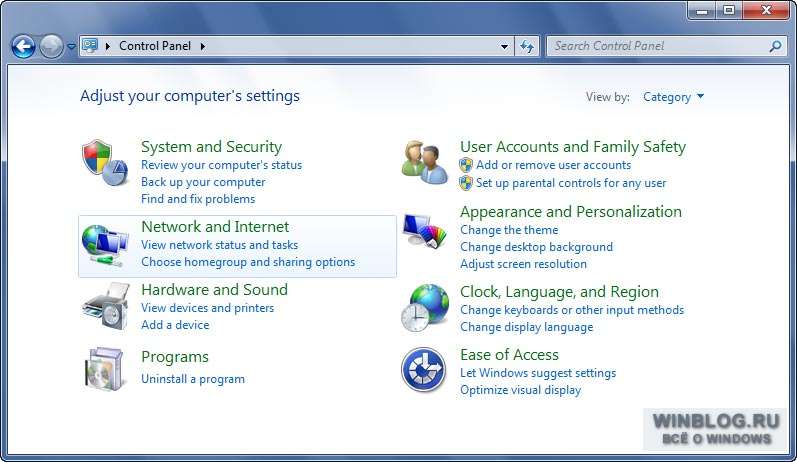Open the Programs heading
The width and height of the screenshot is (797, 462).
pos(175,357)
